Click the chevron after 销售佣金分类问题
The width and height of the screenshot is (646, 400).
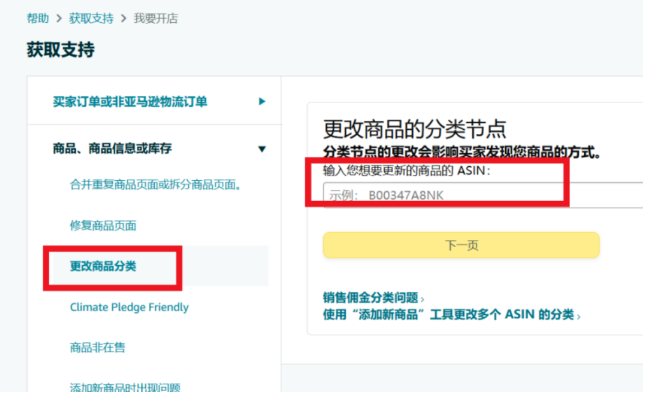[x=423, y=299]
